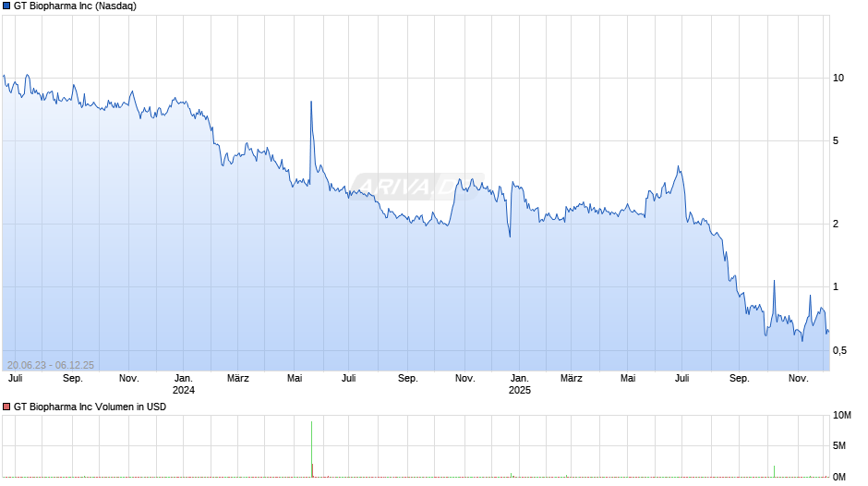Click the volume axis label '5M'
Image resolution: width=868 pixels, height=486 pixels.
(839, 445)
